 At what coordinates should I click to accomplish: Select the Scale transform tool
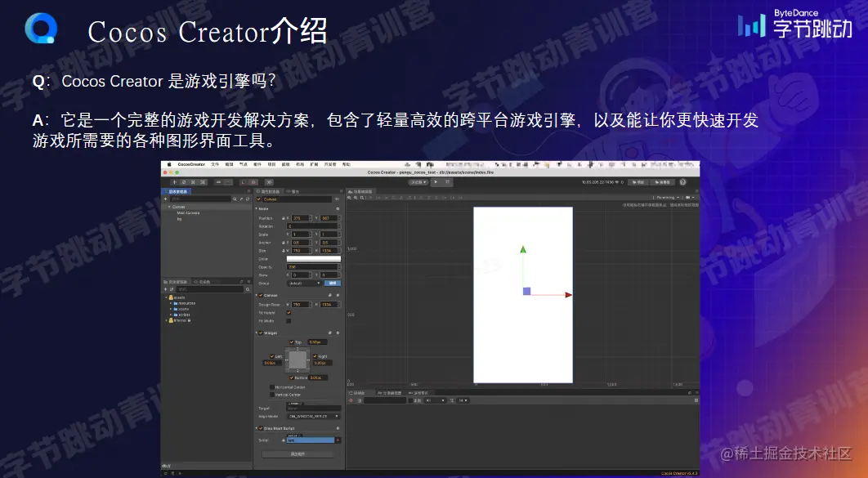(193, 182)
